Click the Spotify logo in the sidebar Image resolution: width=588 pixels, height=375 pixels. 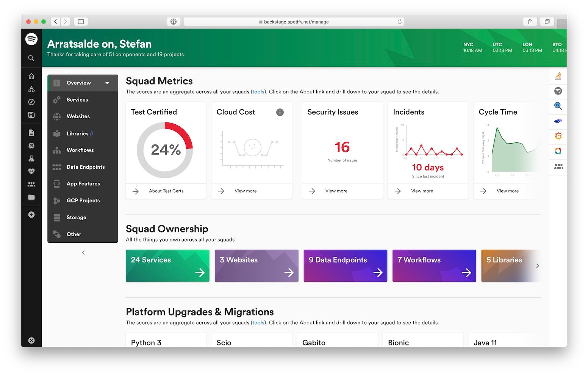pyautogui.click(x=31, y=39)
